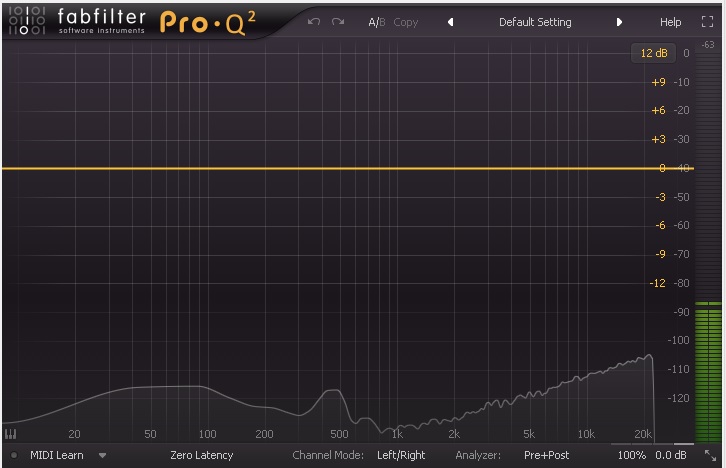Go to previous preset arrow
The image size is (726, 468).
pyautogui.click(x=450, y=22)
